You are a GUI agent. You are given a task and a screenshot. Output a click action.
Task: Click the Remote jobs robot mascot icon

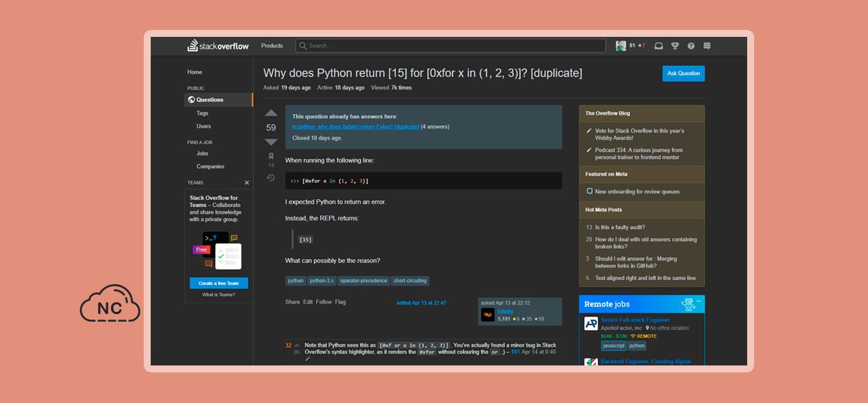click(688, 304)
